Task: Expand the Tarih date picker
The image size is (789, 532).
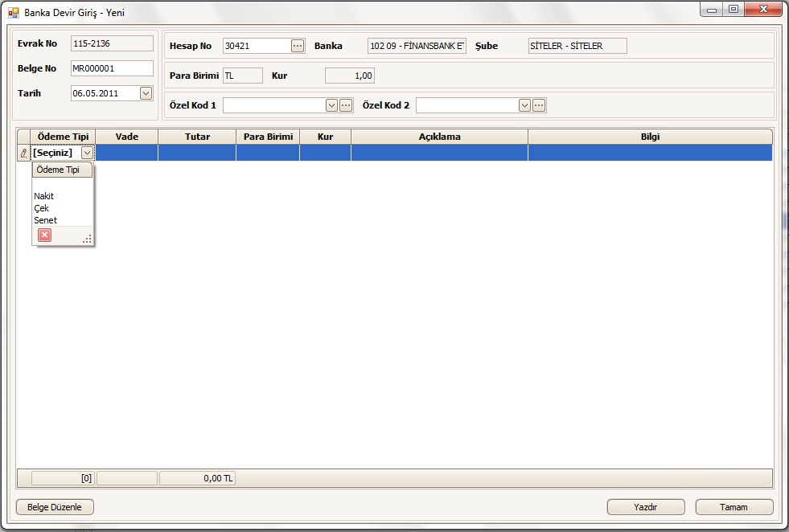Action: coord(146,93)
